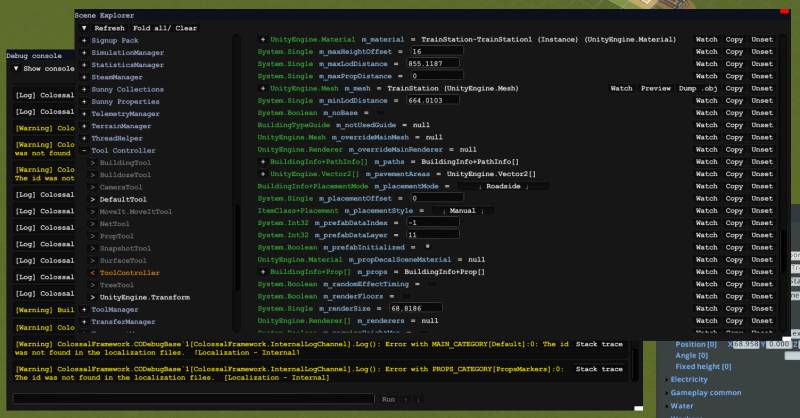Click Dump .obj for m_mesh
This screenshot has width=800, height=418.
[697, 88]
